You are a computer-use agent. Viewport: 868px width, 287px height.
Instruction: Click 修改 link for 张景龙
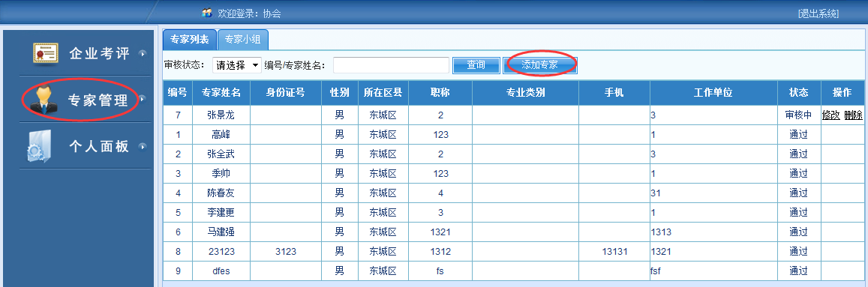[831, 115]
